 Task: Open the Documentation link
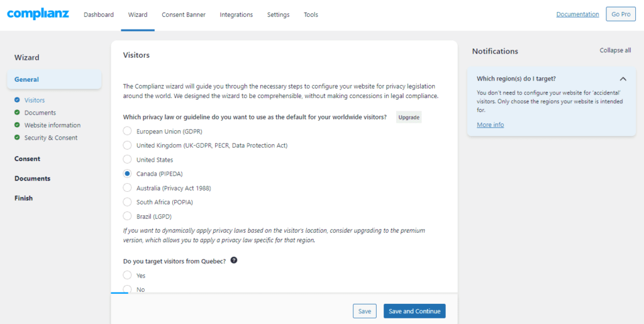[577, 14]
